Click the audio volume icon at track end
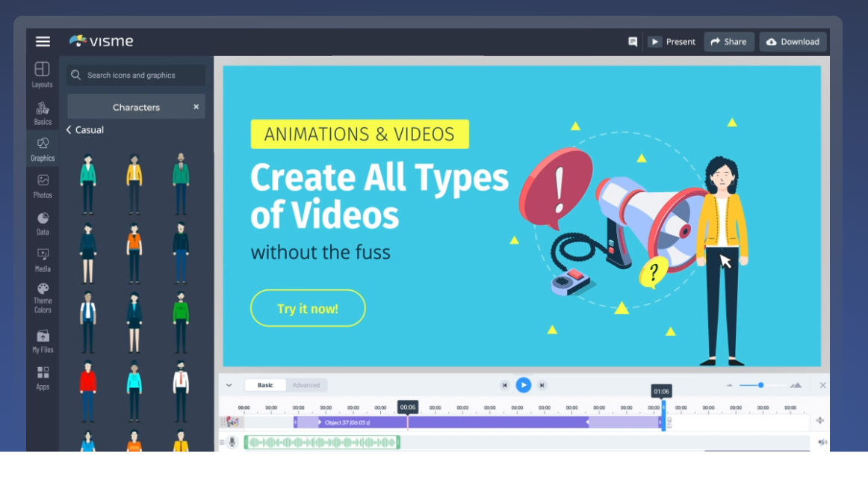Viewport: 868px width, 486px height. [x=822, y=442]
